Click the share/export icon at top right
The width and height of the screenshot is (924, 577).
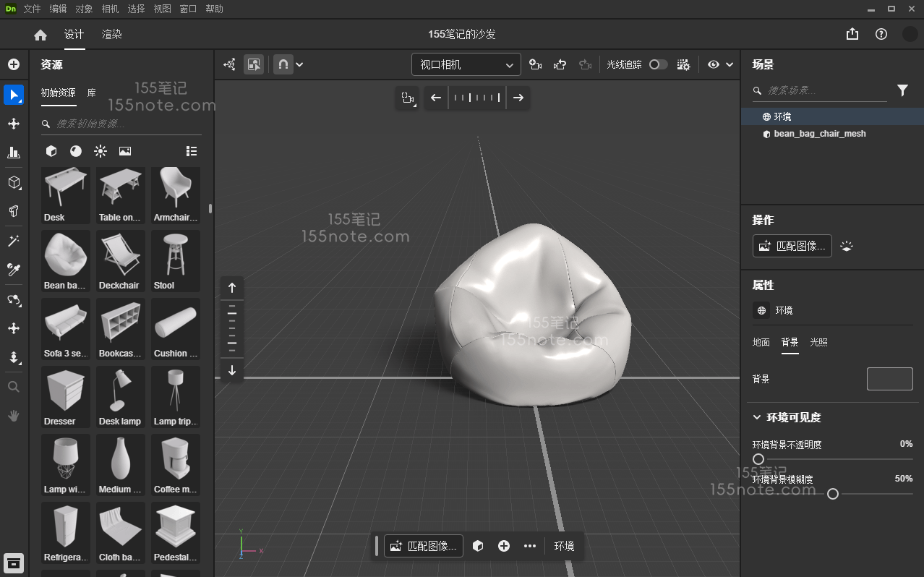click(852, 35)
